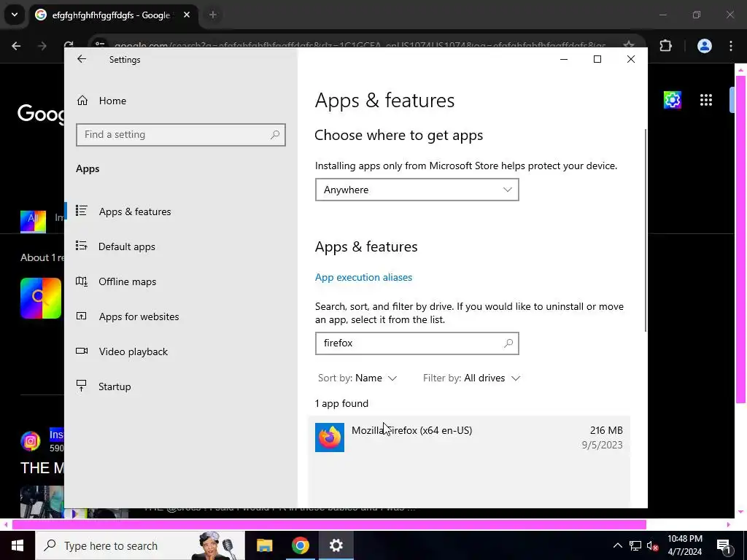This screenshot has height=560, width=747.
Task: Maximize the Settings window
Action: tap(597, 59)
